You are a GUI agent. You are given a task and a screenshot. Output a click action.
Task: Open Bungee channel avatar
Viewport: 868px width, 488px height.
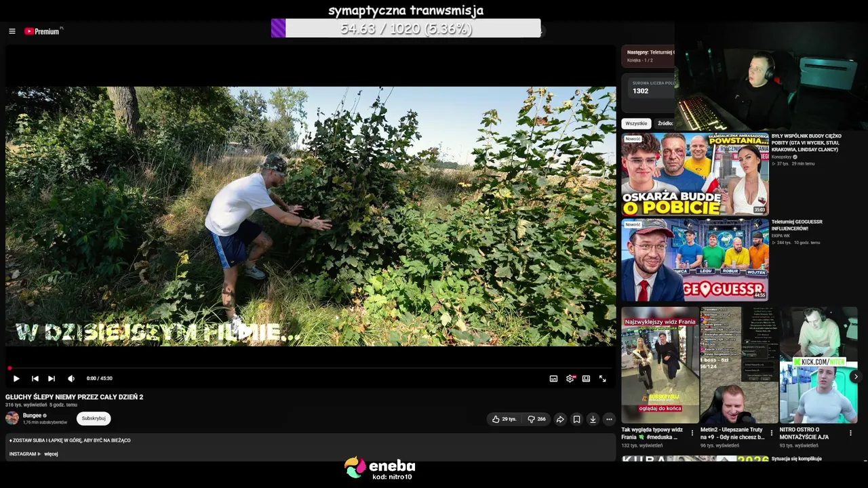click(12, 418)
